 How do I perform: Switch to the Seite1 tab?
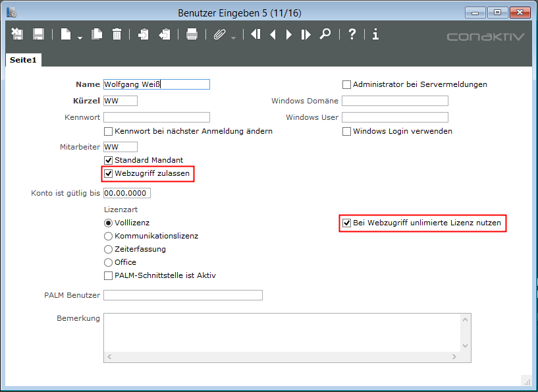24,60
